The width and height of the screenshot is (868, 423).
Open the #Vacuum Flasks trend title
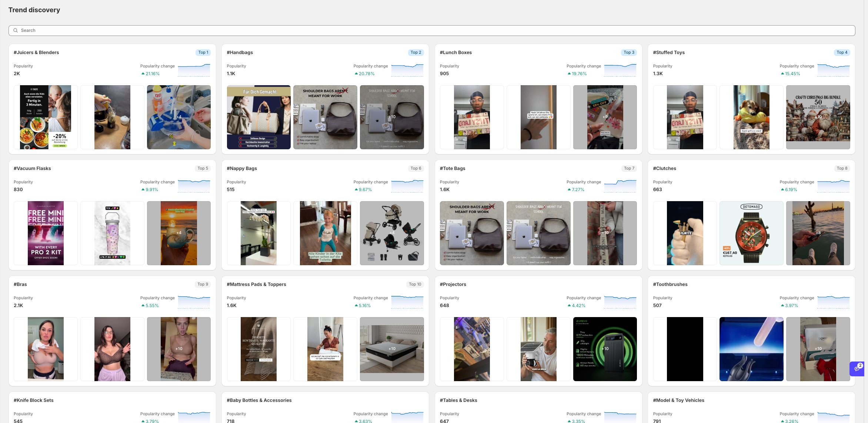pyautogui.click(x=32, y=169)
